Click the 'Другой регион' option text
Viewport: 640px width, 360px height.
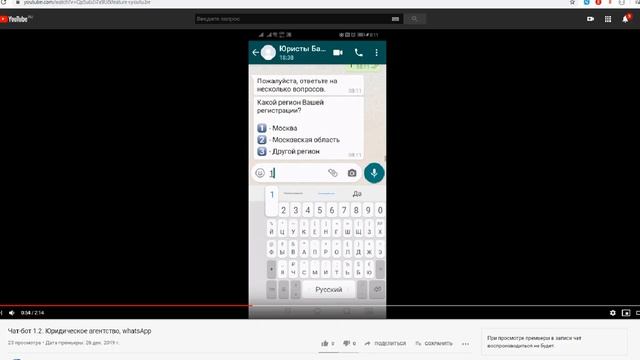click(296, 151)
